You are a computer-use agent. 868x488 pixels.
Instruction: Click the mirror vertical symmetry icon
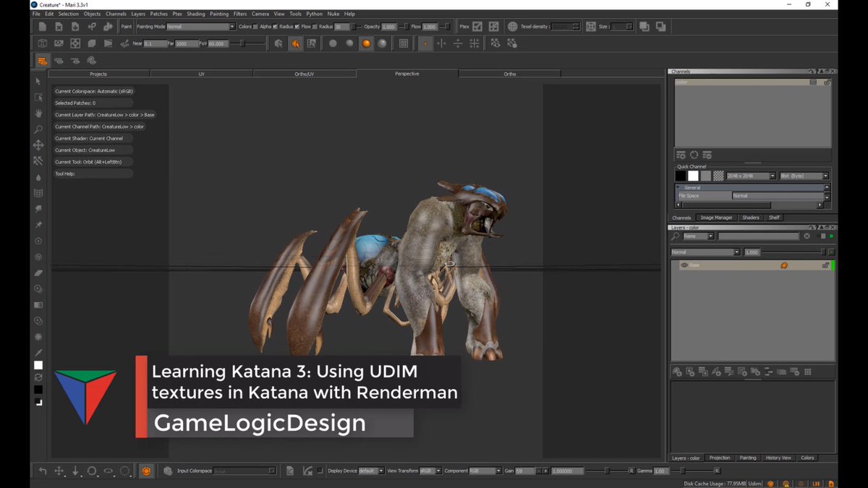(x=458, y=43)
